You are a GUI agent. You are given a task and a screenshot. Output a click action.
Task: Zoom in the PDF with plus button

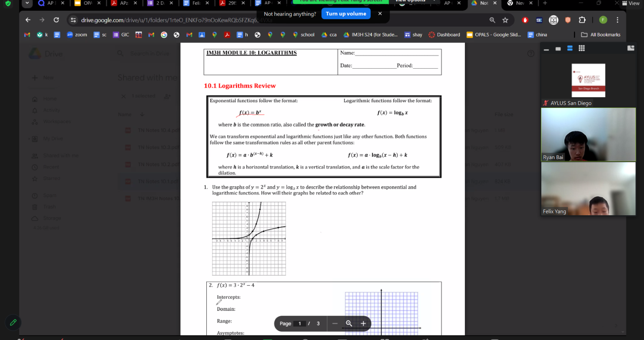[x=363, y=323]
